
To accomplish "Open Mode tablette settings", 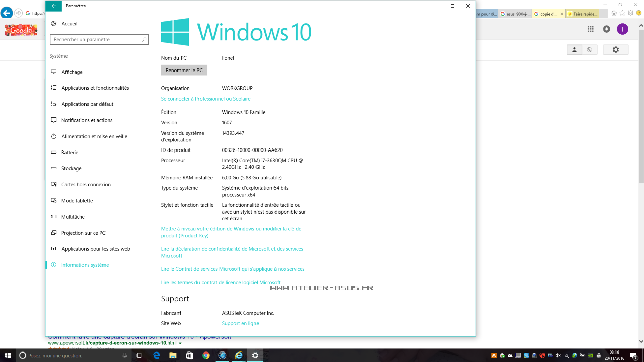I will click(77, 201).
